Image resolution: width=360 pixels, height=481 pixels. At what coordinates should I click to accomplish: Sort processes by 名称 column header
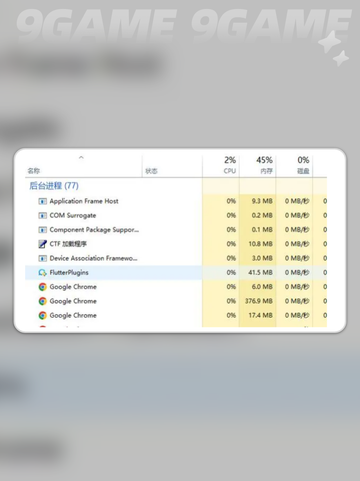[34, 171]
